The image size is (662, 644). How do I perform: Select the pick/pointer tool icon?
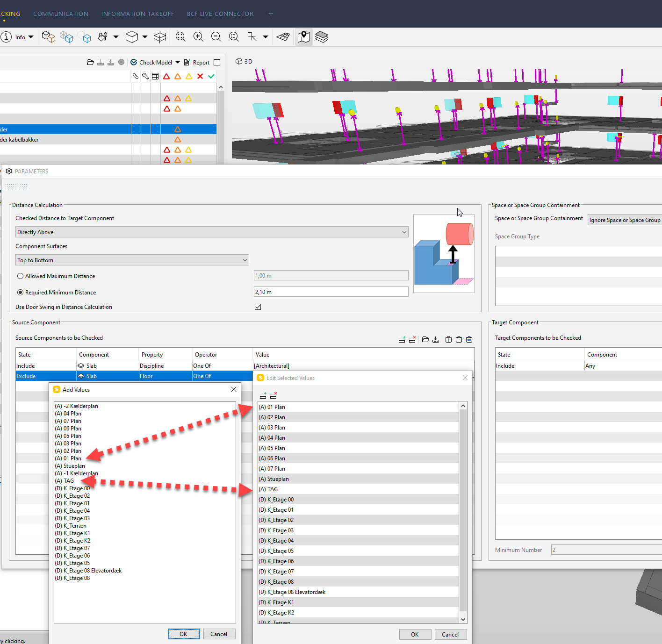[252, 37]
